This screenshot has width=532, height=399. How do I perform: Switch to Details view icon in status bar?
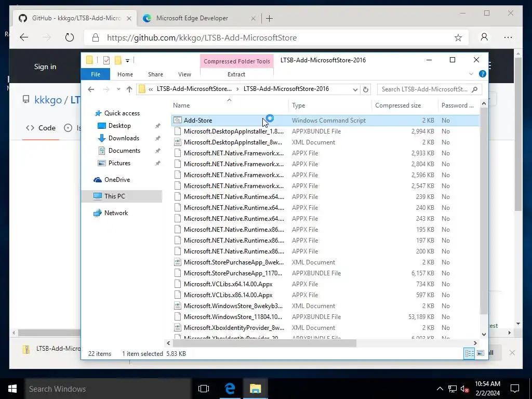pyautogui.click(x=469, y=353)
